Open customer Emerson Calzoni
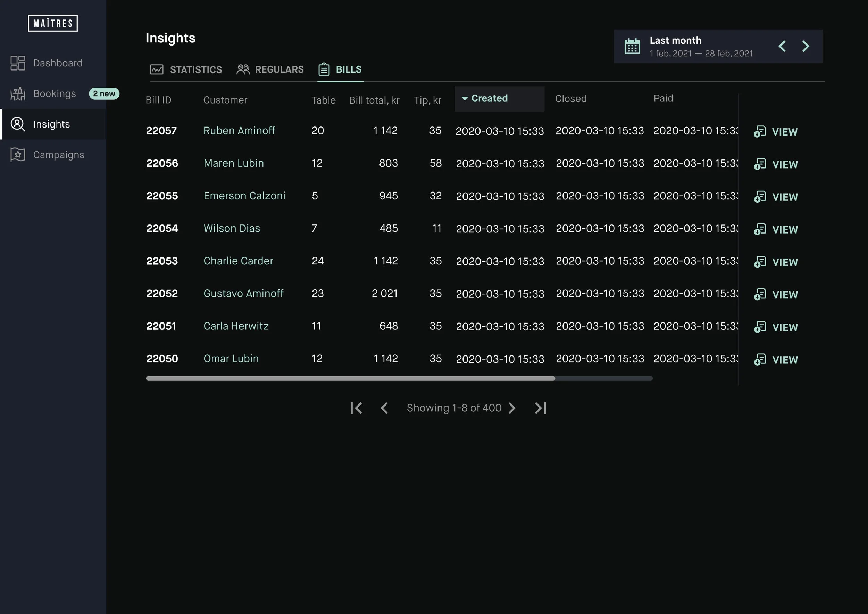The width and height of the screenshot is (868, 614). click(244, 196)
